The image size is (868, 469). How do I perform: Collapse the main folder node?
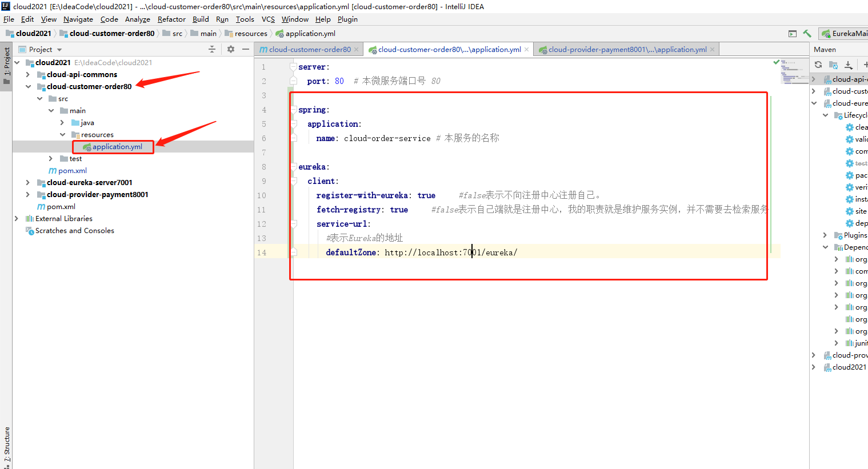pos(51,111)
